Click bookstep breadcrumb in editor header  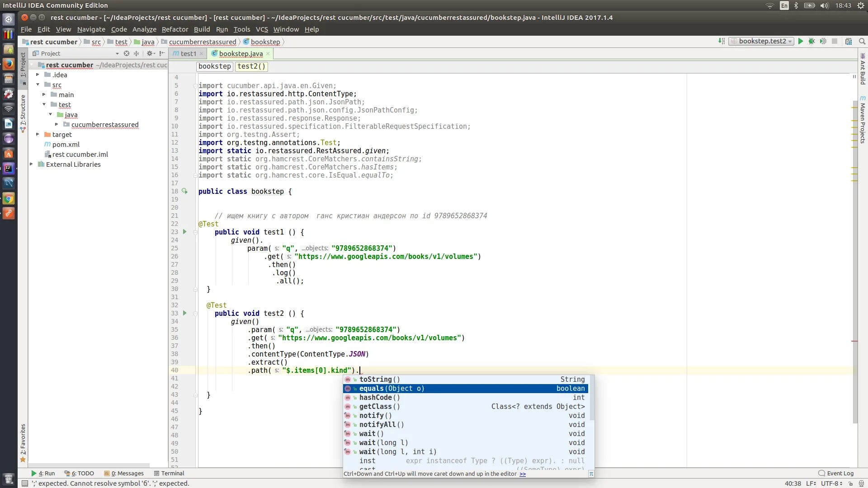tap(215, 66)
